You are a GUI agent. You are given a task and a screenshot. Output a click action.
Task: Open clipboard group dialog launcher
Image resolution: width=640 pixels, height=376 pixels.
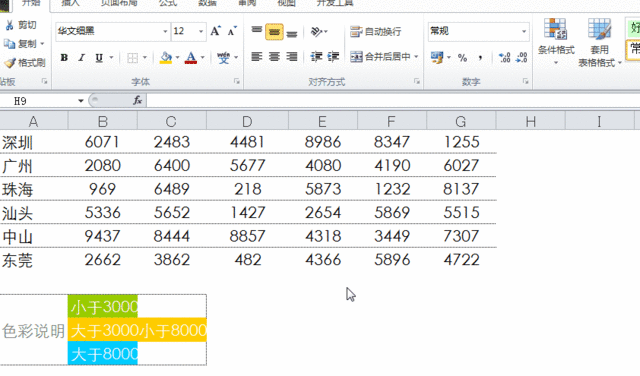pos(44,82)
